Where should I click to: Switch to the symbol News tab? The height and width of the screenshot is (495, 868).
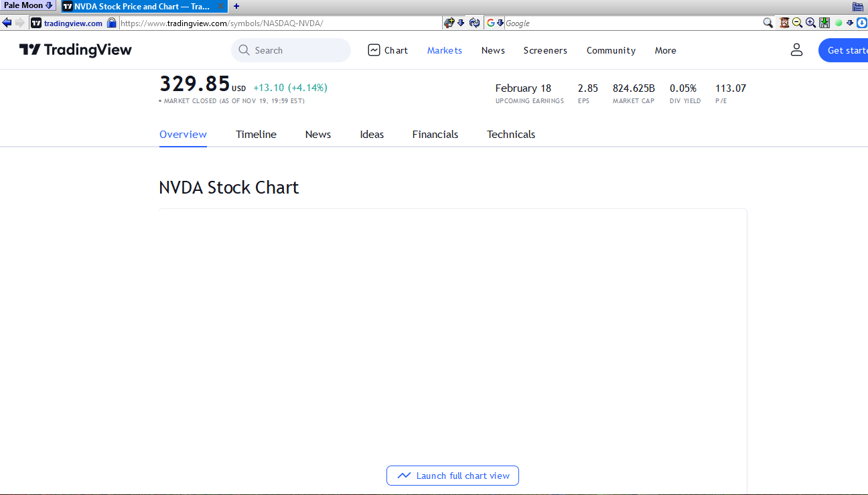coord(318,134)
